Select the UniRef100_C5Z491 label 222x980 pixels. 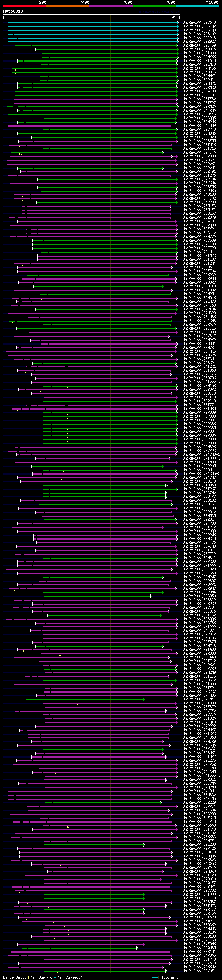tap(199, 172)
